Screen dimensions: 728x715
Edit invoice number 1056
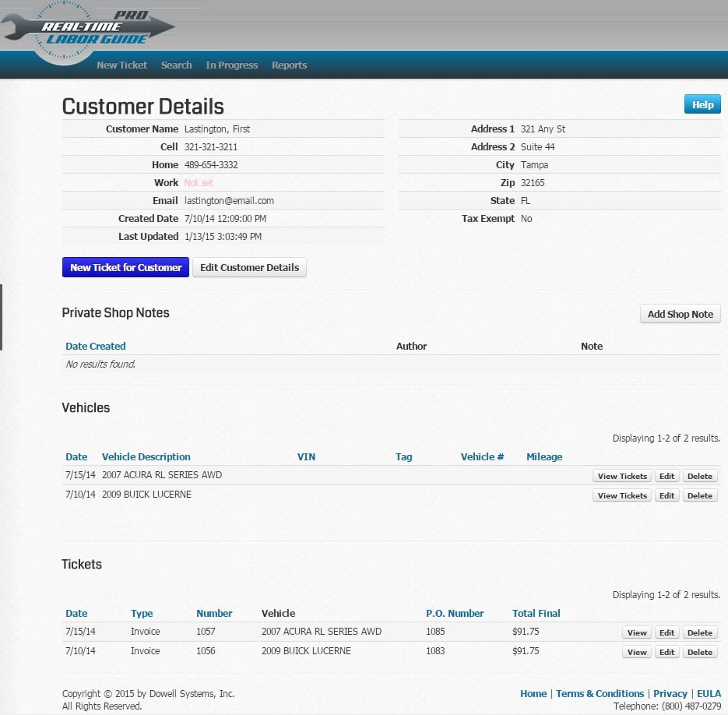666,652
